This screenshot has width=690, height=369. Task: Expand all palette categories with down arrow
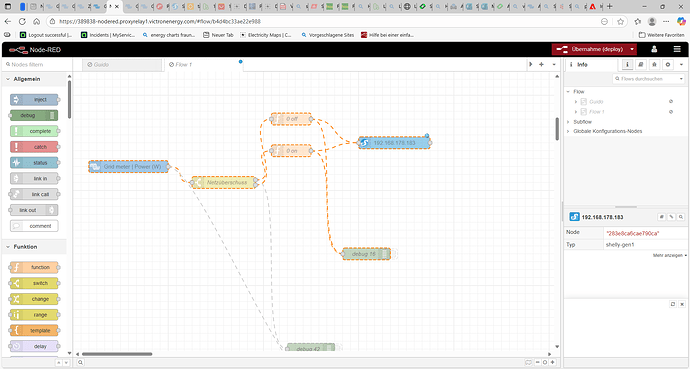click(66, 363)
